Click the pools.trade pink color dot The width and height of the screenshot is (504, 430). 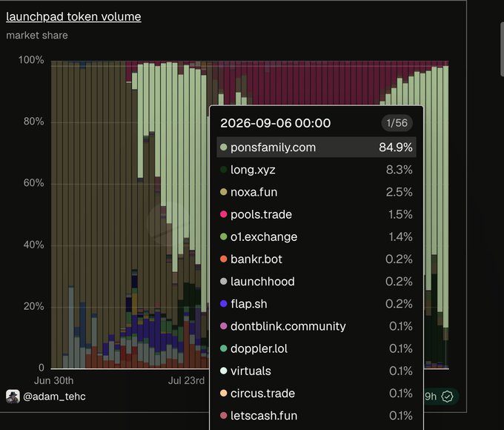[224, 214]
